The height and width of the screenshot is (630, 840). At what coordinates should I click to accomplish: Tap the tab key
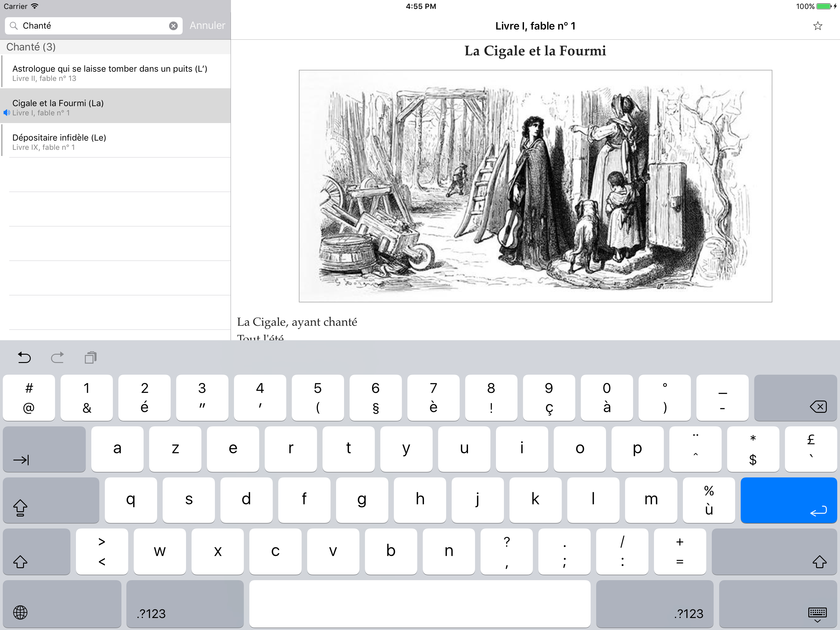pos(45,449)
